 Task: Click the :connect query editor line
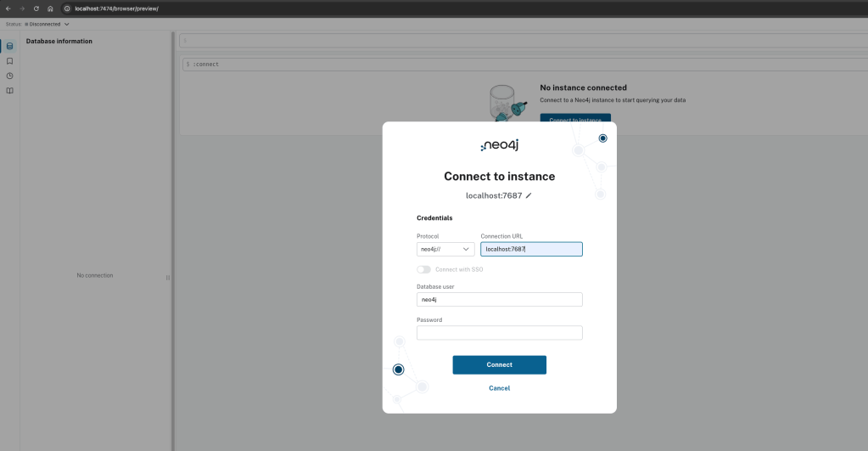pos(509,65)
